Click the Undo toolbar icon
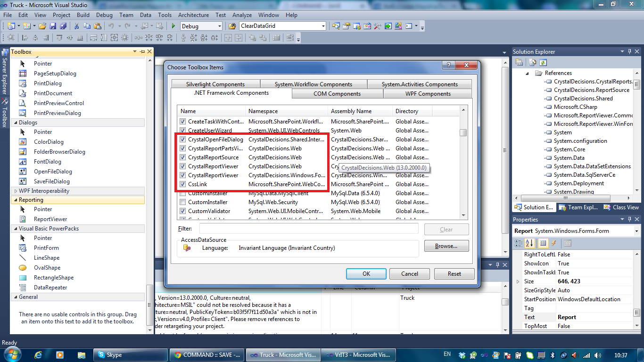The image size is (644, 362). pyautogui.click(x=111, y=26)
